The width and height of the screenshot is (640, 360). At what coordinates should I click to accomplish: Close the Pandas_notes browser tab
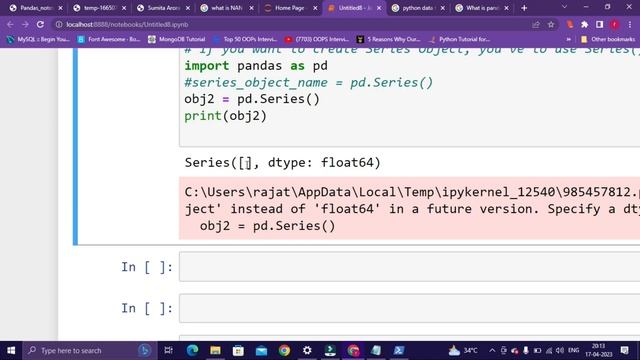tap(60, 8)
